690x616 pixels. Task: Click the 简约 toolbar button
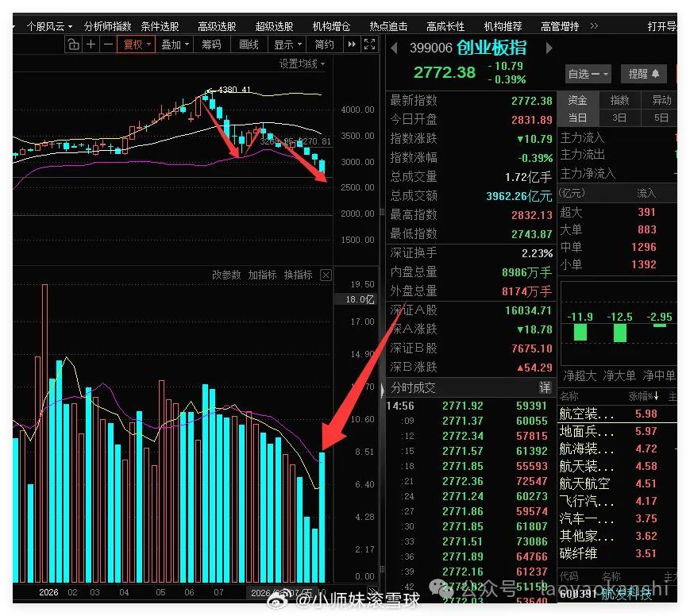tap(324, 44)
